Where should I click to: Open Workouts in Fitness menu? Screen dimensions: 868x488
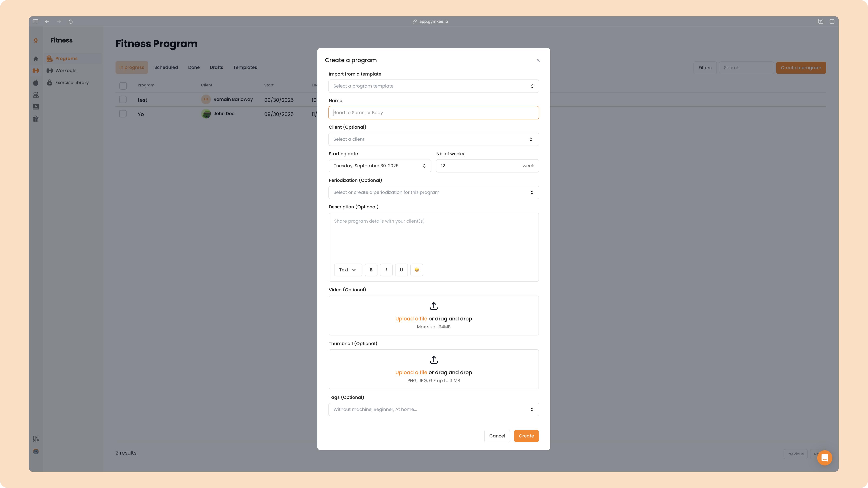pyautogui.click(x=73, y=70)
